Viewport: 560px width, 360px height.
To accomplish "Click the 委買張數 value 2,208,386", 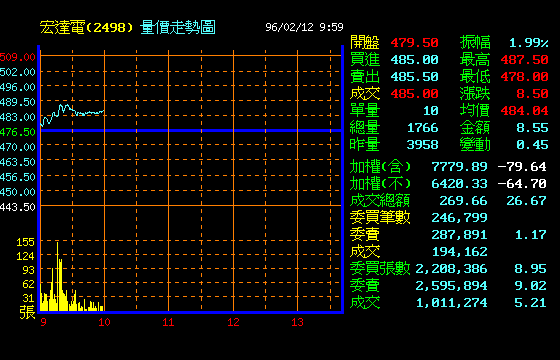I will tap(451, 268).
